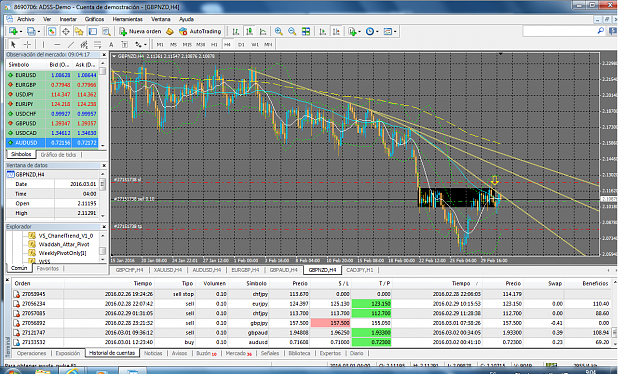
Task: Open the Navigator star-folder toolbar icon
Action: [x=79, y=31]
